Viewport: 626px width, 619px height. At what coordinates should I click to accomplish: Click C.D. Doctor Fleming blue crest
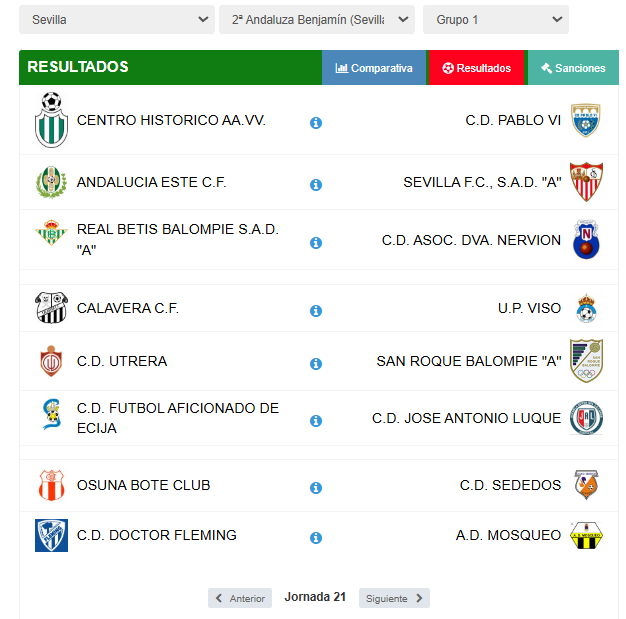click(51, 535)
